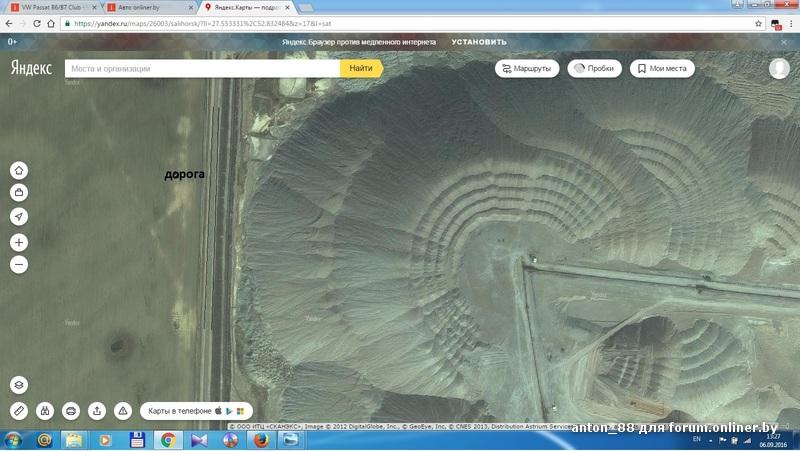The height and width of the screenshot is (451, 800).
Task: Print the map using printer icon
Action: click(x=71, y=411)
